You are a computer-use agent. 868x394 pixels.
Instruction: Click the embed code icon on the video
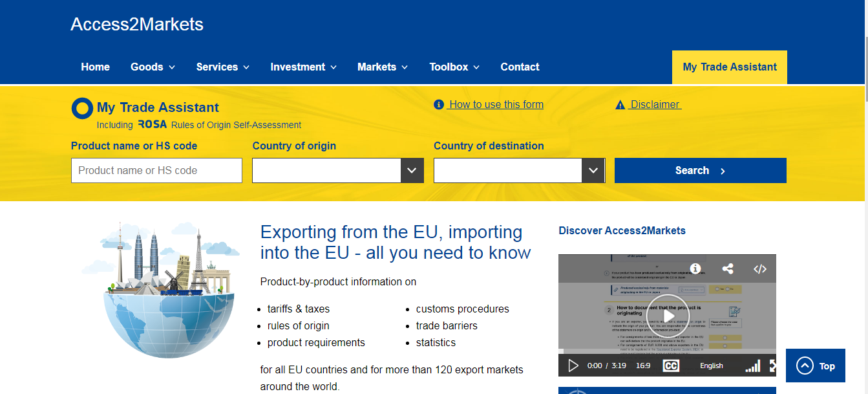(x=760, y=269)
